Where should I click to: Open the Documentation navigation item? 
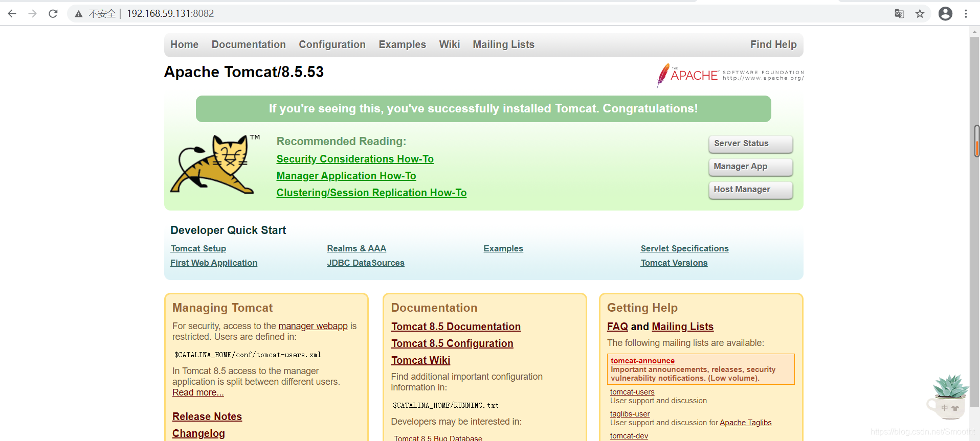coord(249,44)
